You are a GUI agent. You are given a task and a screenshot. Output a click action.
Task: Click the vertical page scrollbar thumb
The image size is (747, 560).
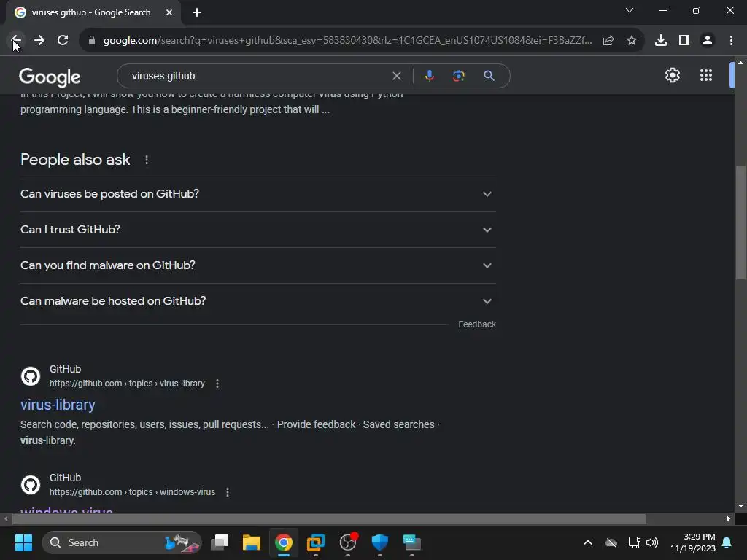(x=740, y=222)
